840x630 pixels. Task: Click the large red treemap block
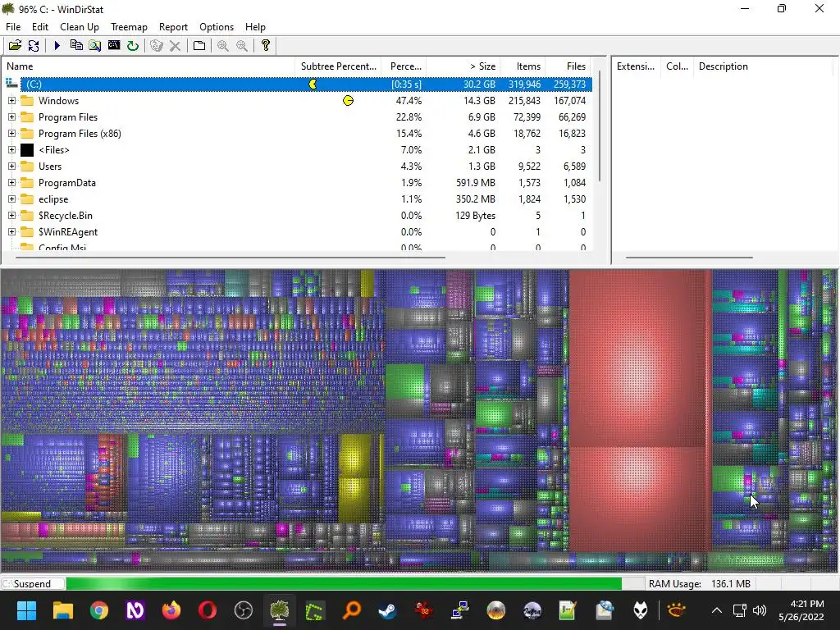[x=637, y=358]
